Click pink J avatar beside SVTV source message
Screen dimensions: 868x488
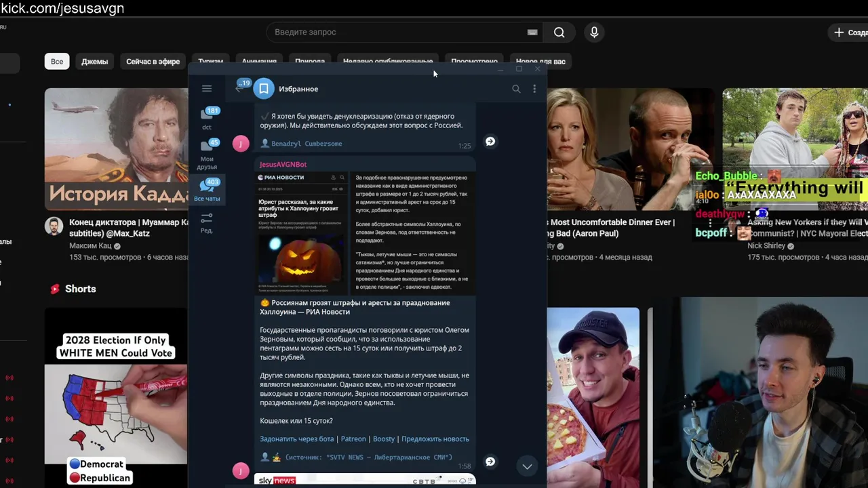pyautogui.click(x=241, y=470)
